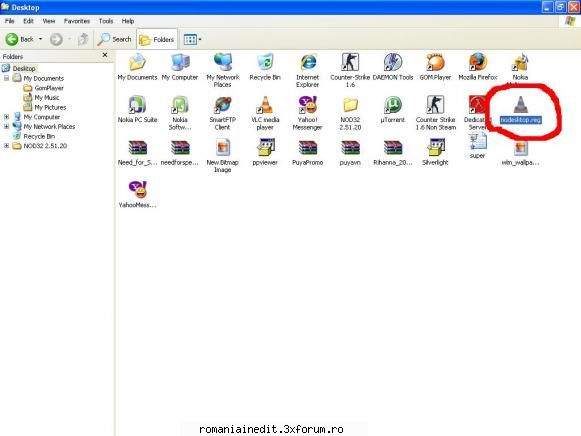
Task: Open the File menu
Action: pos(10,21)
